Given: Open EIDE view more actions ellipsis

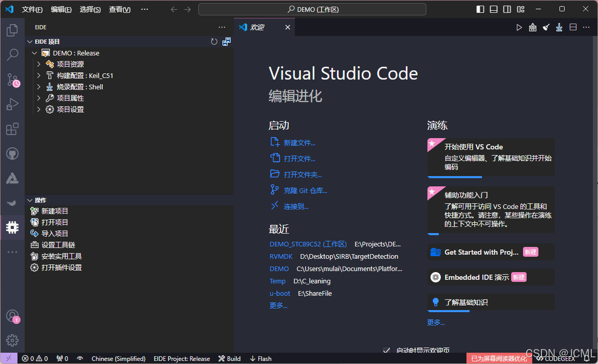Looking at the screenshot, I should [x=222, y=27].
